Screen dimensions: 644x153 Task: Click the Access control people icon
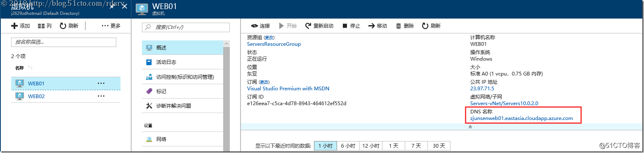coord(149,77)
